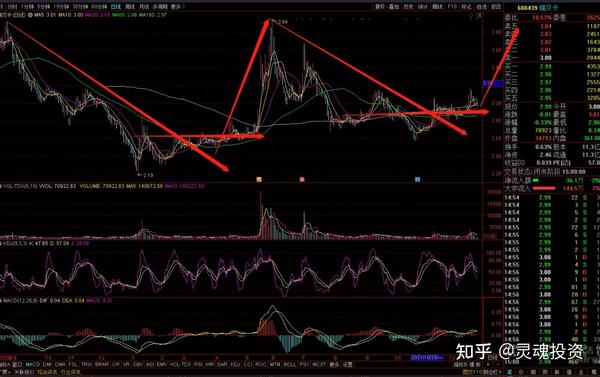Image resolution: width=600 pixels, height=377 pixels.
Task: Select the 日线 daily chart tab
Action: click(116, 7)
